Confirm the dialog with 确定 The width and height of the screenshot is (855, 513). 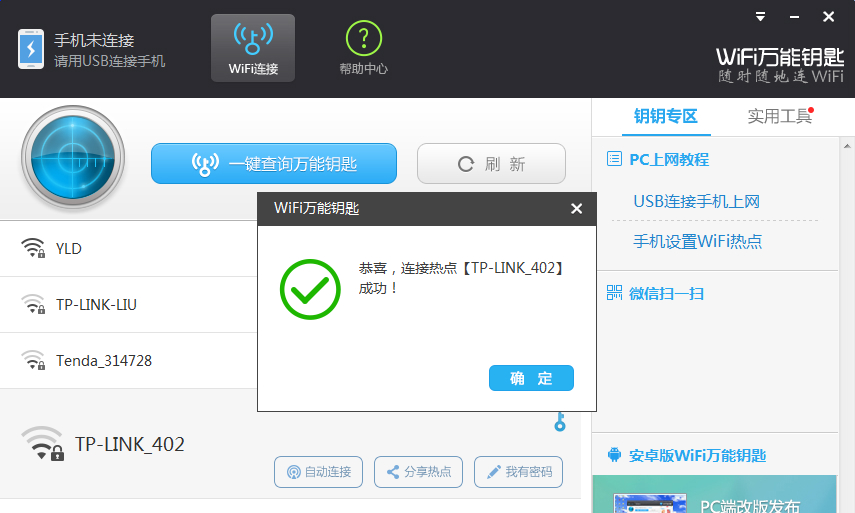click(x=531, y=378)
